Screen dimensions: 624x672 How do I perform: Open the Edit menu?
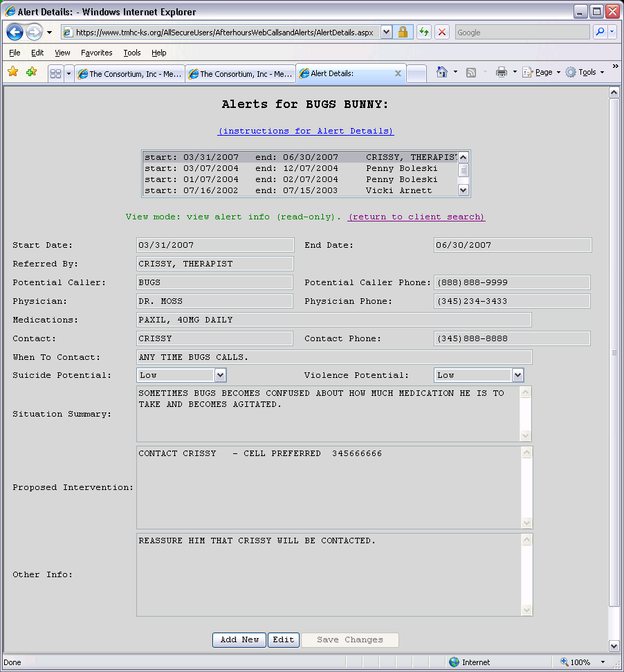37,53
